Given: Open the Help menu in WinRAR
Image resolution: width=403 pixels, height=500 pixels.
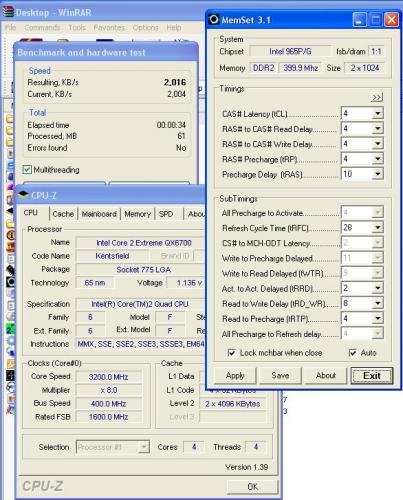Looking at the screenshot, I should pyautogui.click(x=174, y=28).
